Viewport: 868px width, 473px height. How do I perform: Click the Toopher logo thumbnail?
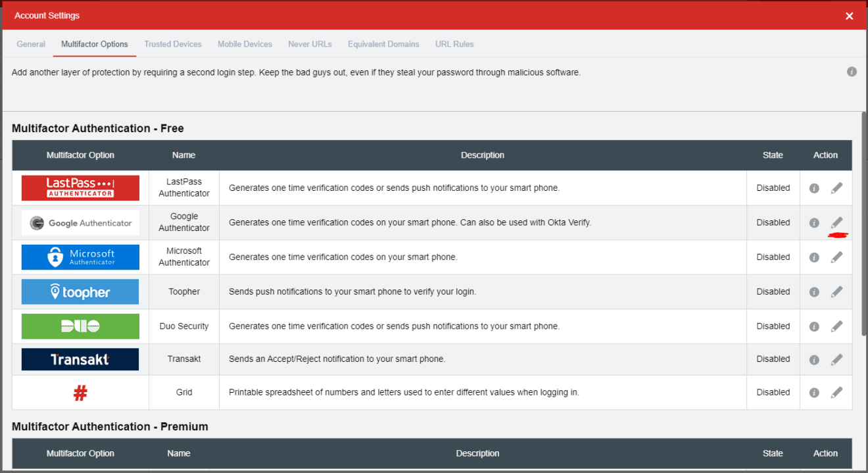click(80, 292)
